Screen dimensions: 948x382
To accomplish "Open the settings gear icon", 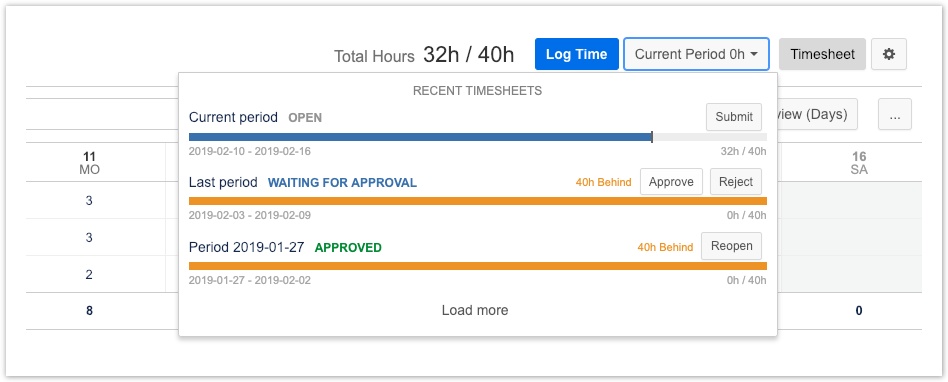I will click(x=889, y=54).
